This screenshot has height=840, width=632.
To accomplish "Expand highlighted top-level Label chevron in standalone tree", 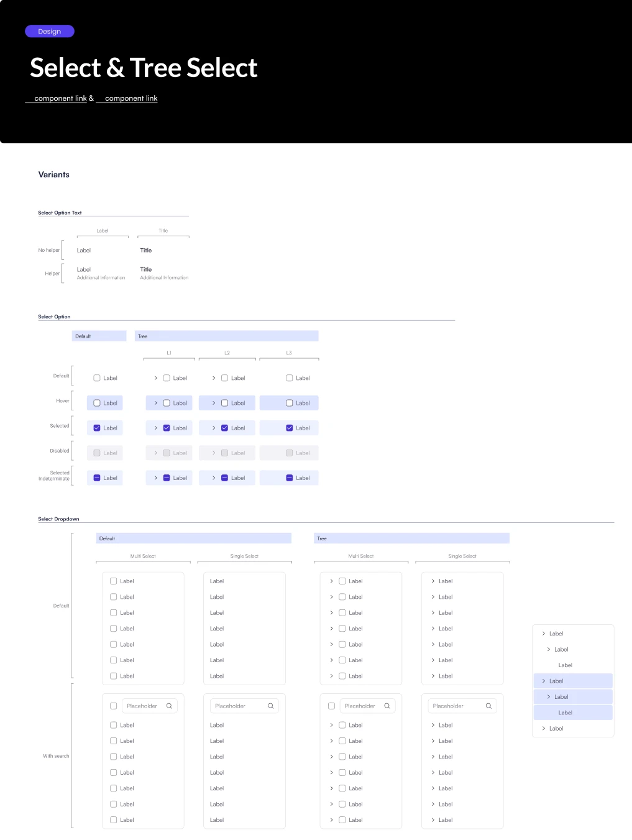I will [x=544, y=681].
